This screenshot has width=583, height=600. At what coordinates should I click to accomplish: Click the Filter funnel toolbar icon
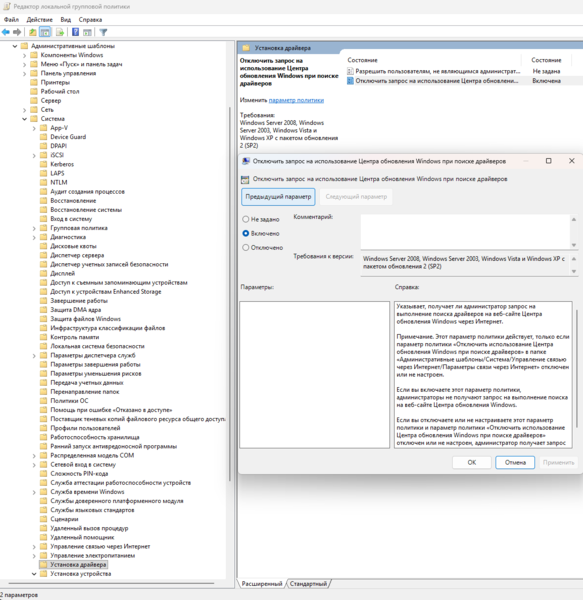(103, 33)
